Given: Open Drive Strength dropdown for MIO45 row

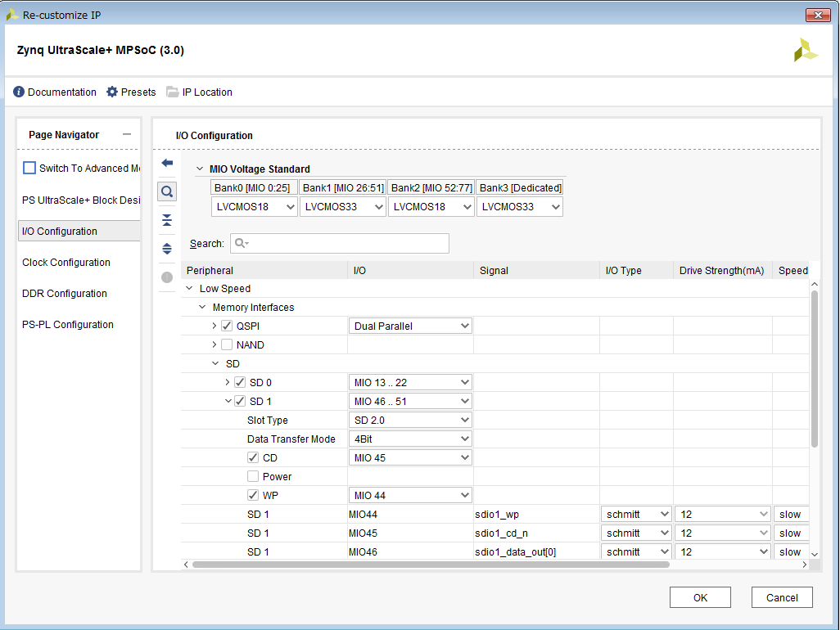Looking at the screenshot, I should coord(723,533).
